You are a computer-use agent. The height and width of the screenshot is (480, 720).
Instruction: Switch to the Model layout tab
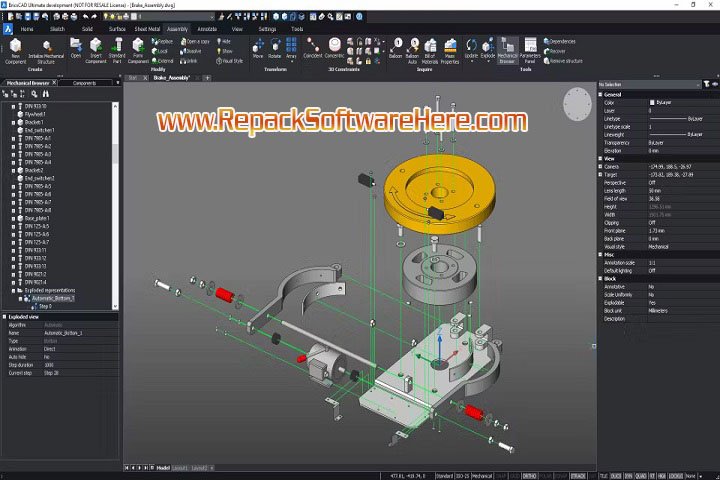tap(163, 468)
